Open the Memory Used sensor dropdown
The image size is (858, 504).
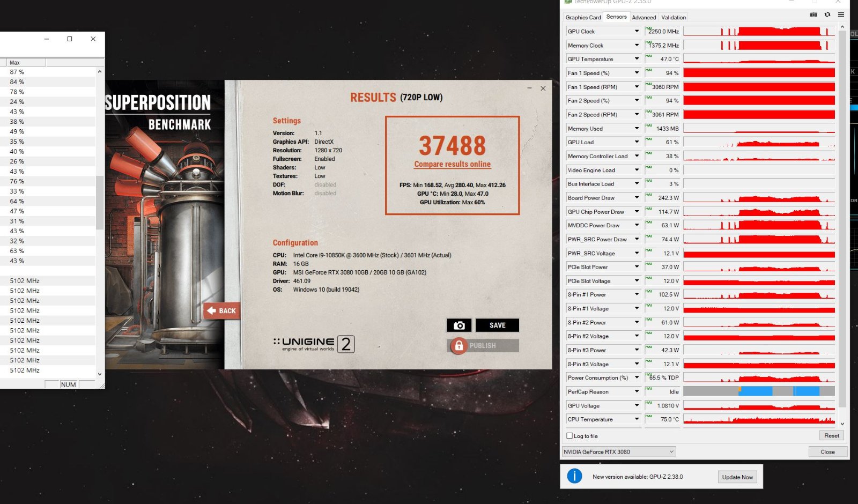[x=637, y=128]
